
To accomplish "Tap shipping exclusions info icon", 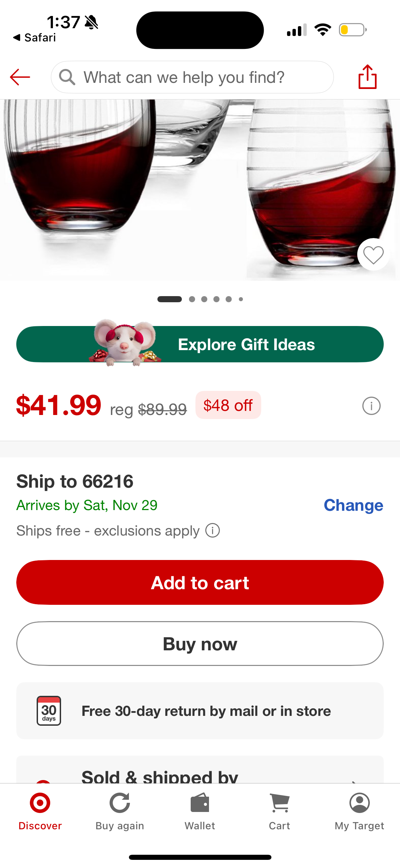I will coord(213,530).
